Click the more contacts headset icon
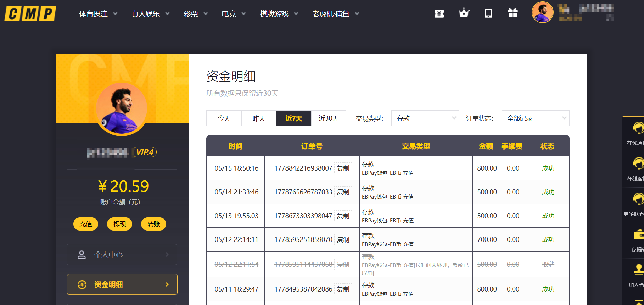 point(638,199)
